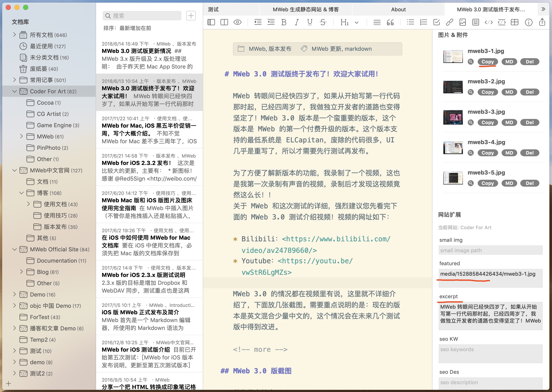Toggle the preview eye icon

237,22
